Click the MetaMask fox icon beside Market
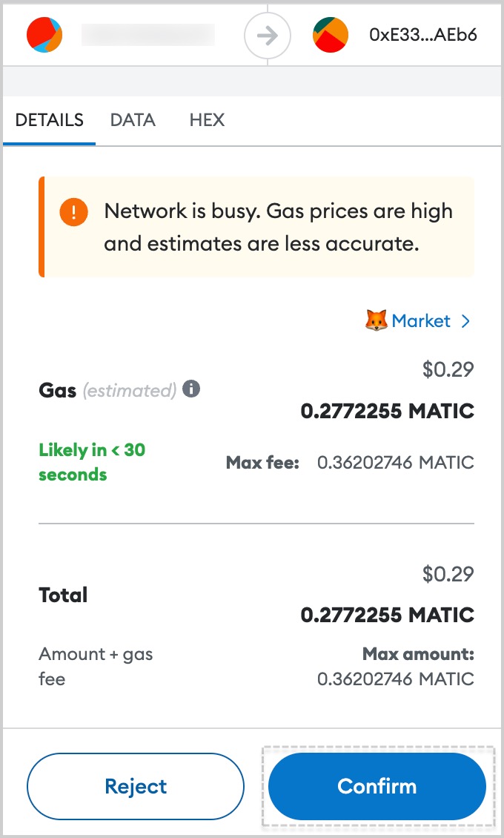 [377, 320]
